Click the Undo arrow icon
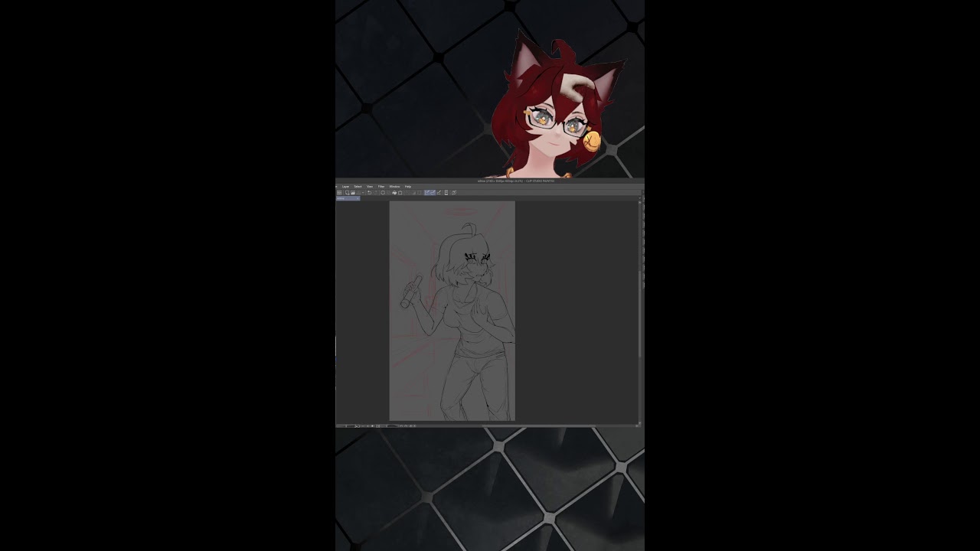This screenshot has width=980, height=551. [369, 193]
